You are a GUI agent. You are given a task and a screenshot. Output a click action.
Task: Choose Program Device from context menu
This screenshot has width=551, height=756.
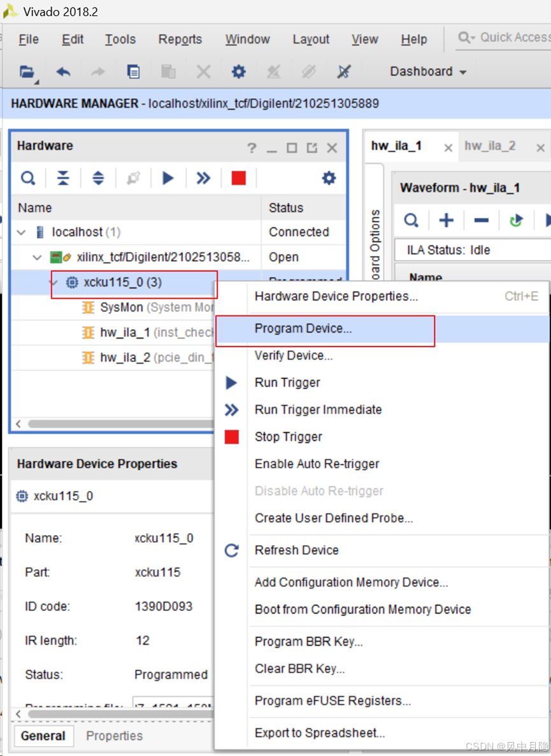click(382, 329)
